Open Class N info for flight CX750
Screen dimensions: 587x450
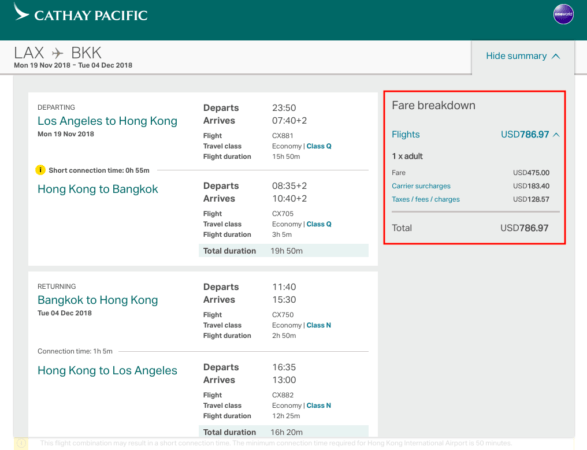pos(319,325)
